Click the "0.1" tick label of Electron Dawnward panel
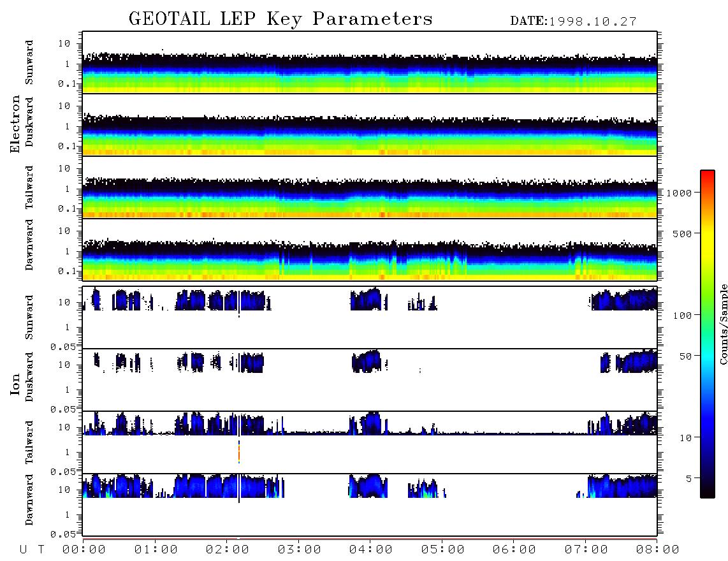This screenshot has width=728, height=561. pos(66,271)
